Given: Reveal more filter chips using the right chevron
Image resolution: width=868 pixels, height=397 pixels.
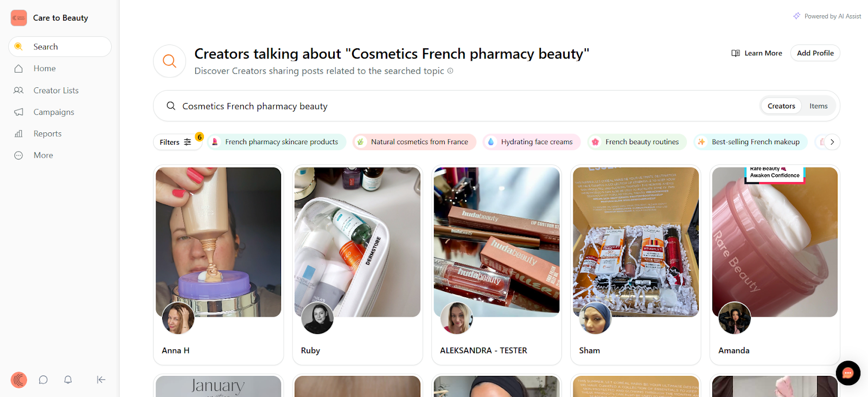Looking at the screenshot, I should click(831, 142).
